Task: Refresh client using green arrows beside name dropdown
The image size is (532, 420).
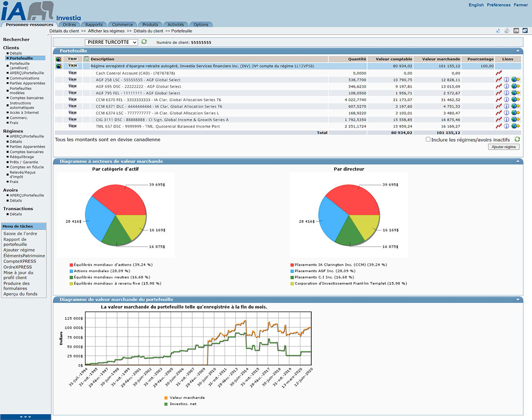Action: tap(144, 41)
